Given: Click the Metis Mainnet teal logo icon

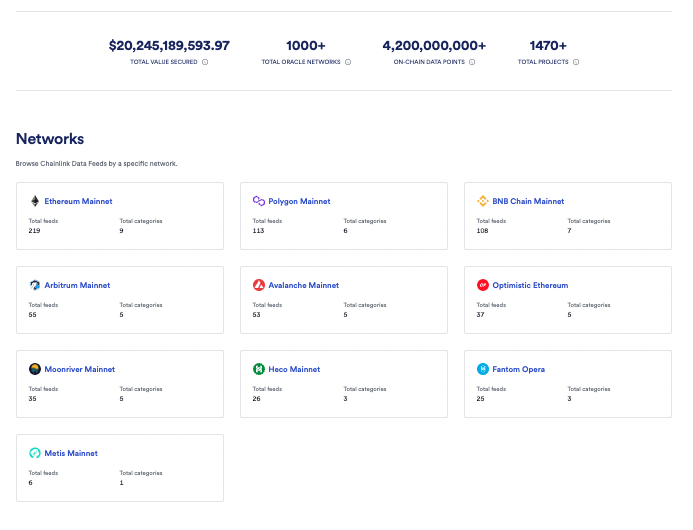Looking at the screenshot, I should pyautogui.click(x=35, y=453).
